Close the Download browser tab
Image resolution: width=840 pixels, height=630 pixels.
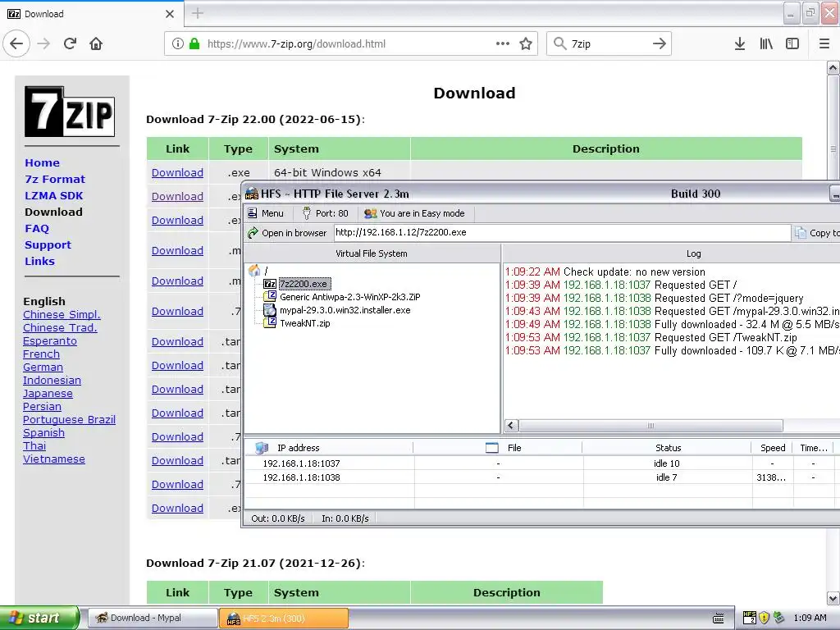point(170,14)
